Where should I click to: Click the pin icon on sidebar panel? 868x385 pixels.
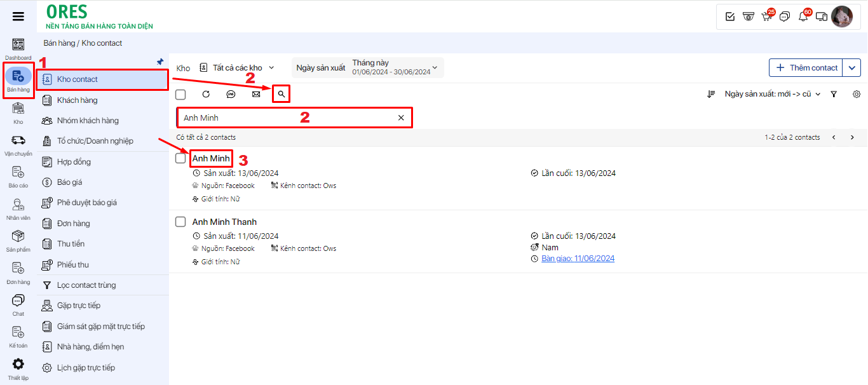click(160, 62)
